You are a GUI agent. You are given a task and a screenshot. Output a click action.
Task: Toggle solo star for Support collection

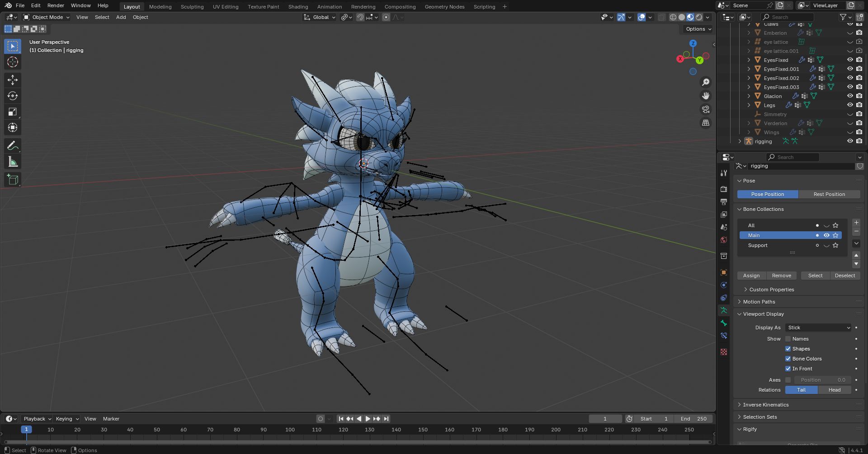pyautogui.click(x=835, y=245)
